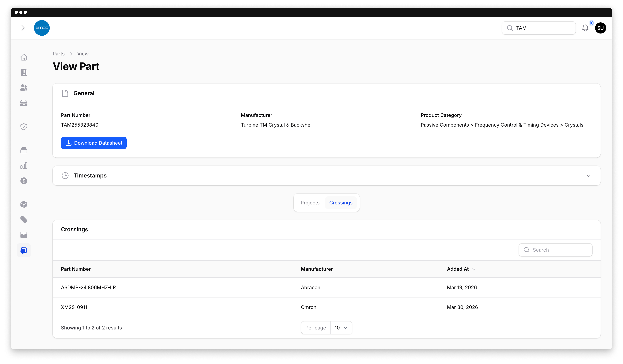Open the Per page dropdown
The width and height of the screenshot is (623, 364).
point(341,328)
